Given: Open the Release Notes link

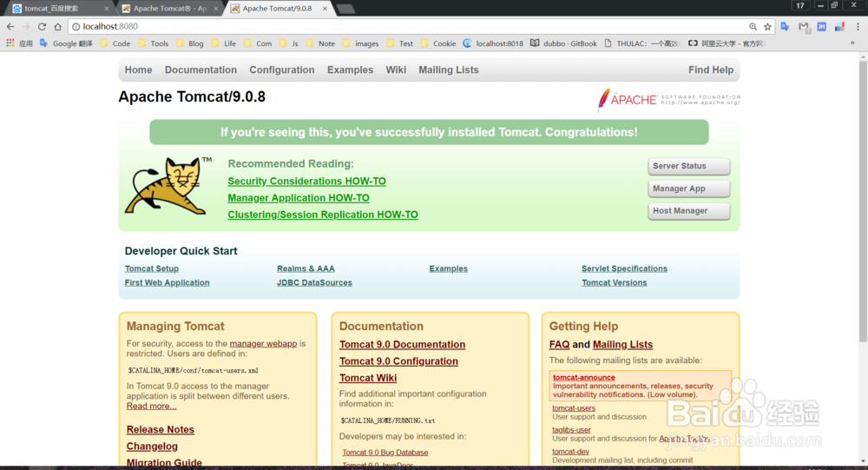Looking at the screenshot, I should pos(161,429).
